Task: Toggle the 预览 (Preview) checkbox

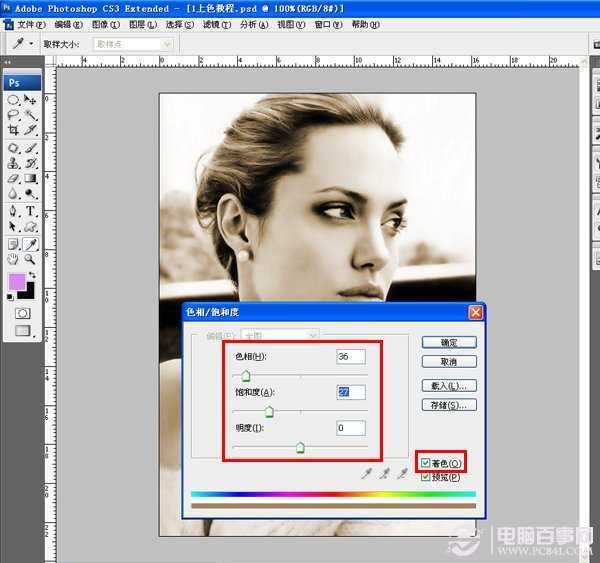Action: point(427,477)
